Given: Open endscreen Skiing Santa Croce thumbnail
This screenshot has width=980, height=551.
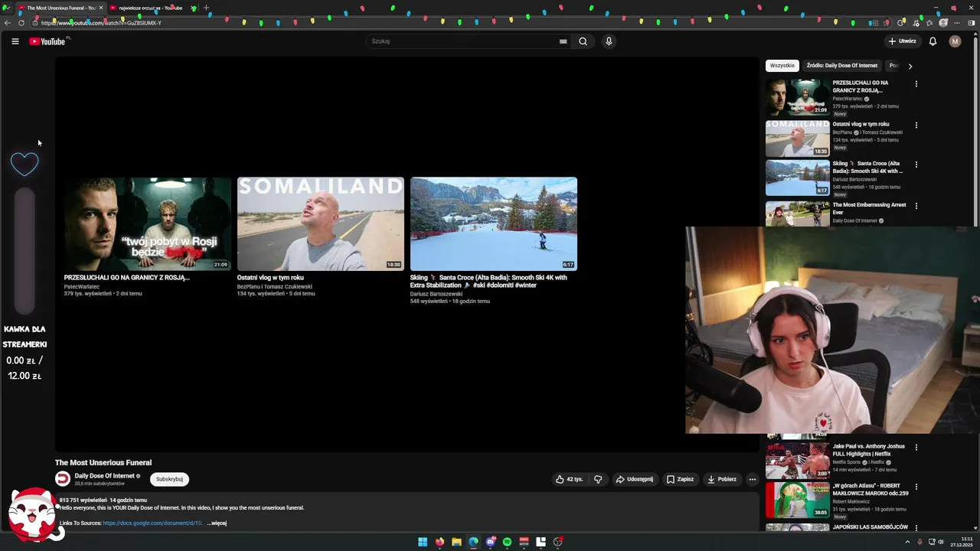Looking at the screenshot, I should (x=494, y=224).
